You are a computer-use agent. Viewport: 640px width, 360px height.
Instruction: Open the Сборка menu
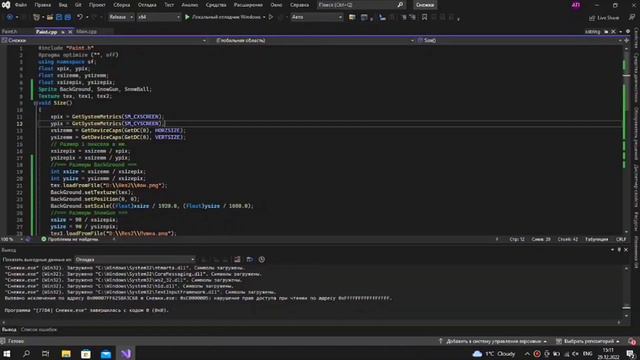(x=122, y=5)
